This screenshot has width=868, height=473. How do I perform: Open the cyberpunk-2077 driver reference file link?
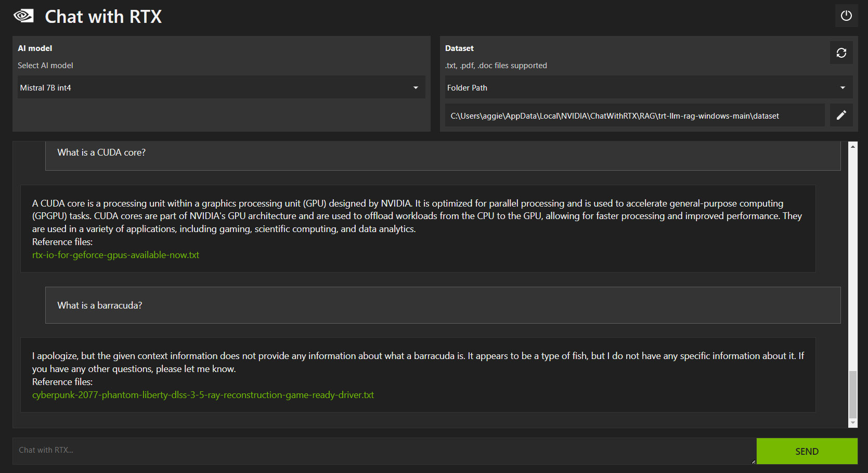[x=203, y=395]
